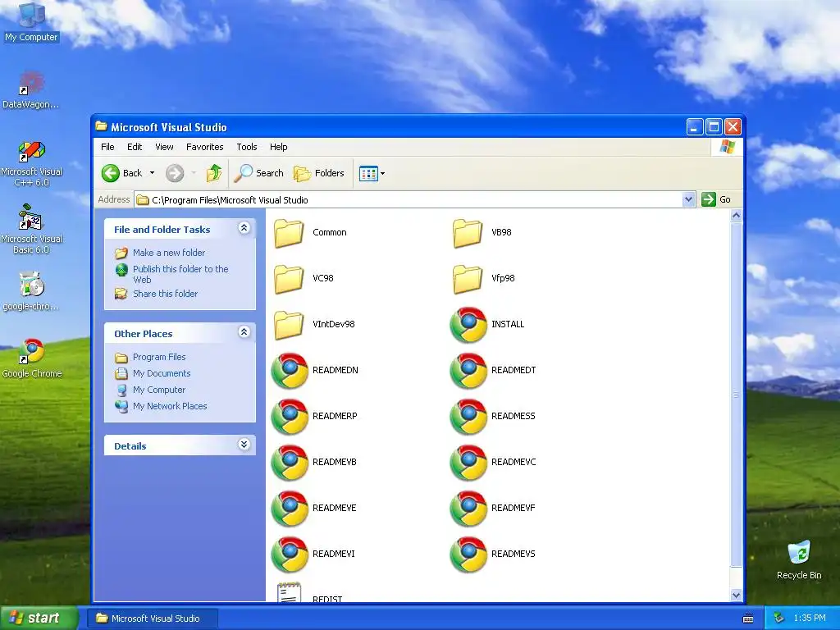
Task: Open the Views toolbar button
Action: (x=368, y=174)
